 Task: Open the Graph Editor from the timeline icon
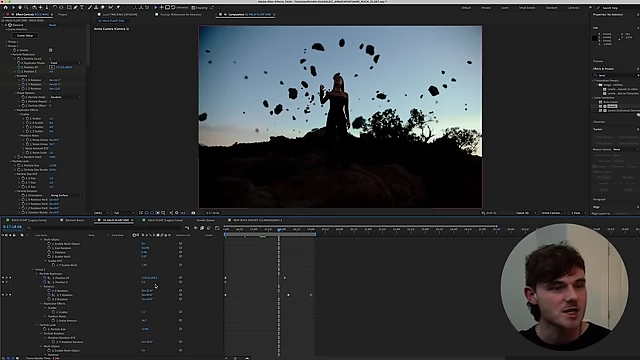217,228
